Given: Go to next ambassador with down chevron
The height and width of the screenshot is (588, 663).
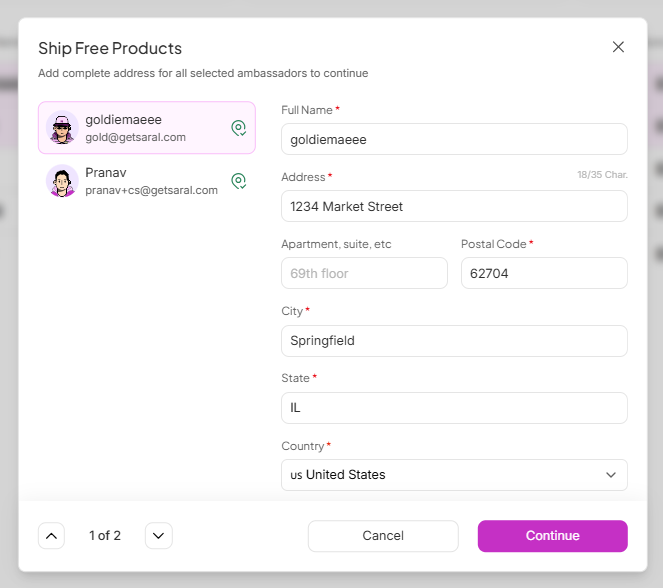Looking at the screenshot, I should pos(159,536).
